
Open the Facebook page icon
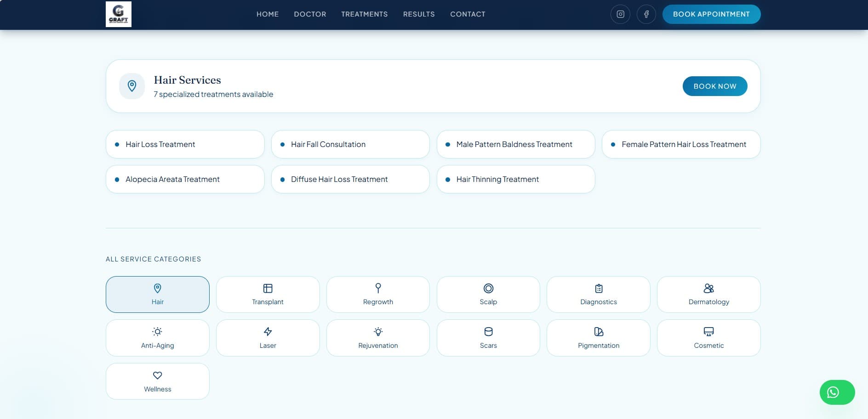pyautogui.click(x=646, y=14)
